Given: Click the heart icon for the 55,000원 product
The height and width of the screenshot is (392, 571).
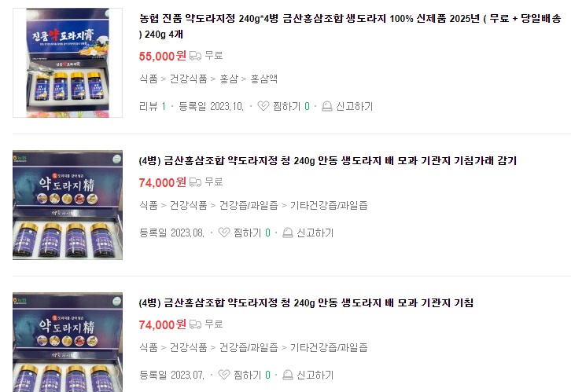Looking at the screenshot, I should pos(263,106).
